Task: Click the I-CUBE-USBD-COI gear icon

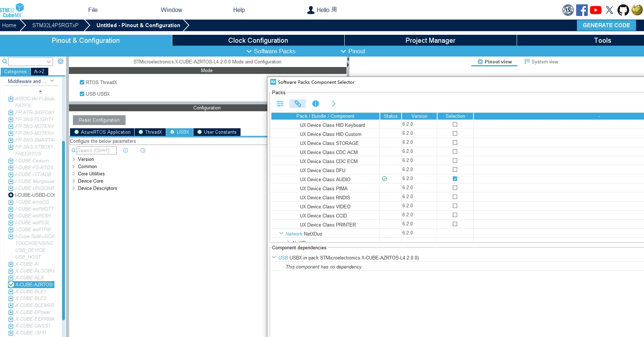Action: pyautogui.click(x=11, y=195)
